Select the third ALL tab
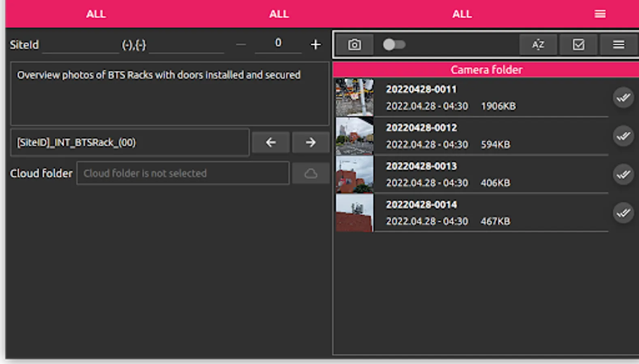The image size is (639, 364). [462, 14]
